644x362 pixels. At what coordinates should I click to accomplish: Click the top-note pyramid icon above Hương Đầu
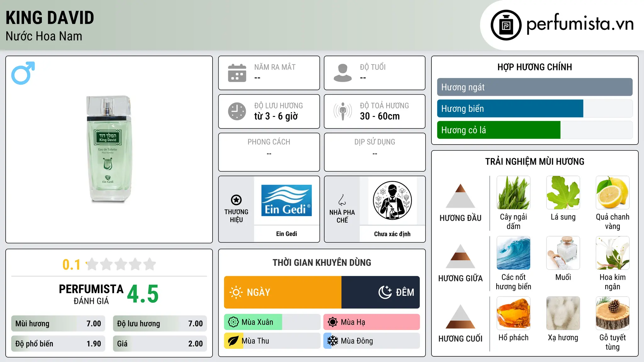click(460, 196)
